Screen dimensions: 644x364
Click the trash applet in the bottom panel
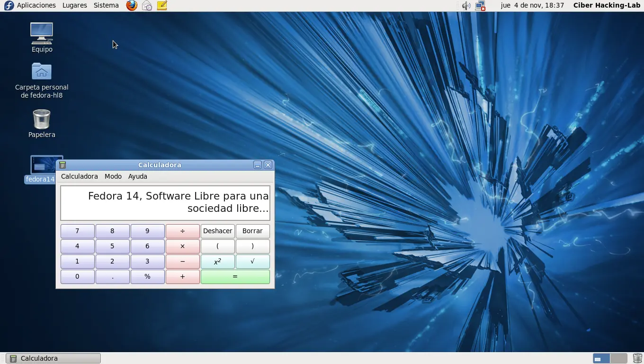click(637, 358)
